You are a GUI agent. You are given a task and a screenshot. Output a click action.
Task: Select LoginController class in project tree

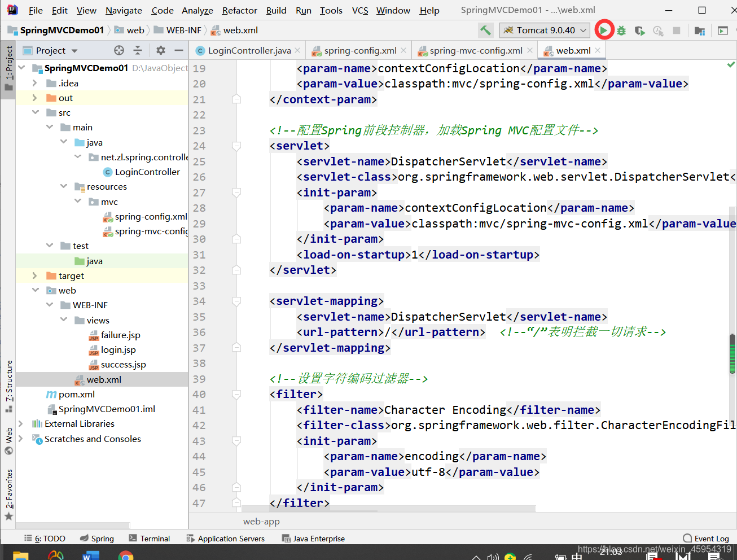(x=142, y=172)
